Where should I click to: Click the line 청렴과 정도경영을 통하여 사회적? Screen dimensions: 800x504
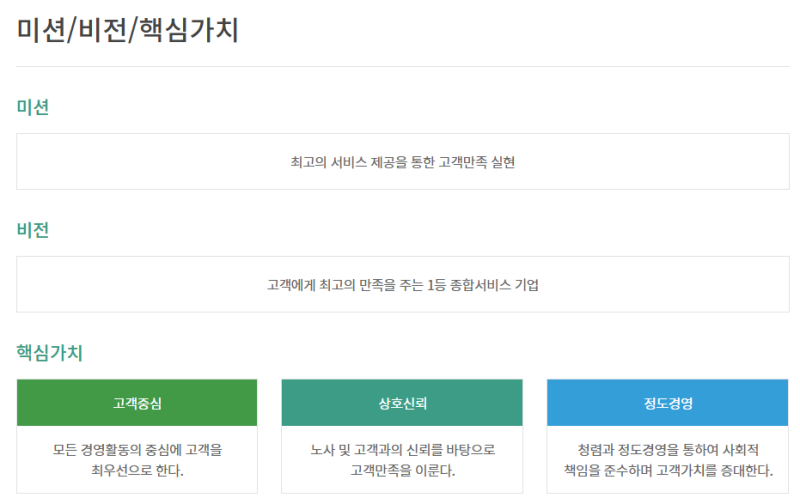(668, 450)
